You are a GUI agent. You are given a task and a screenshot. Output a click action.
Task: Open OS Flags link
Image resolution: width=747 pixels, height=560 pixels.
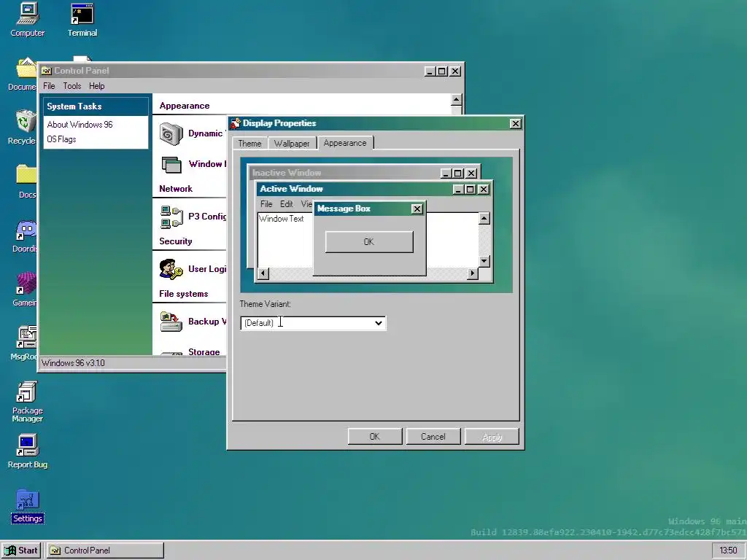(x=61, y=139)
